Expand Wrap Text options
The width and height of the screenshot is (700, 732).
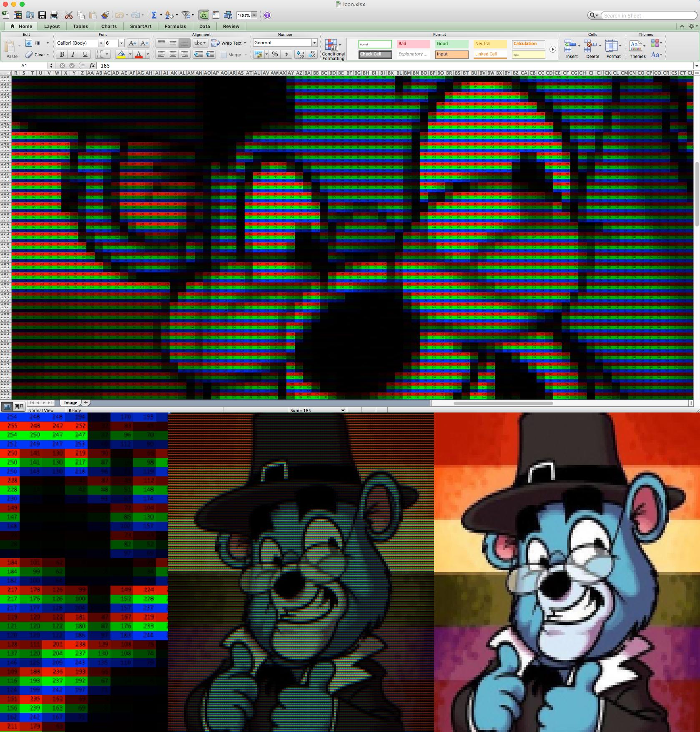point(245,43)
